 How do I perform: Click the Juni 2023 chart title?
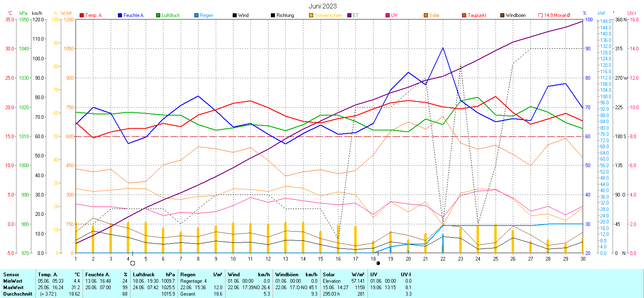pyautogui.click(x=323, y=6)
